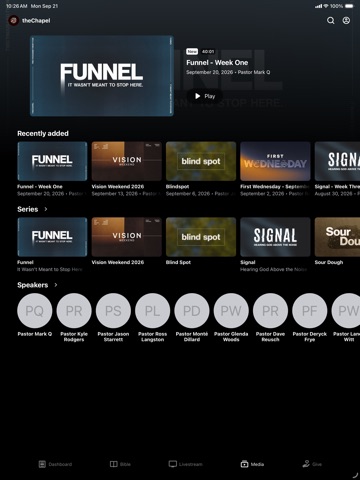Select Pastor Deryck Frye avatar
The width and height of the screenshot is (360, 480).
(x=310, y=311)
